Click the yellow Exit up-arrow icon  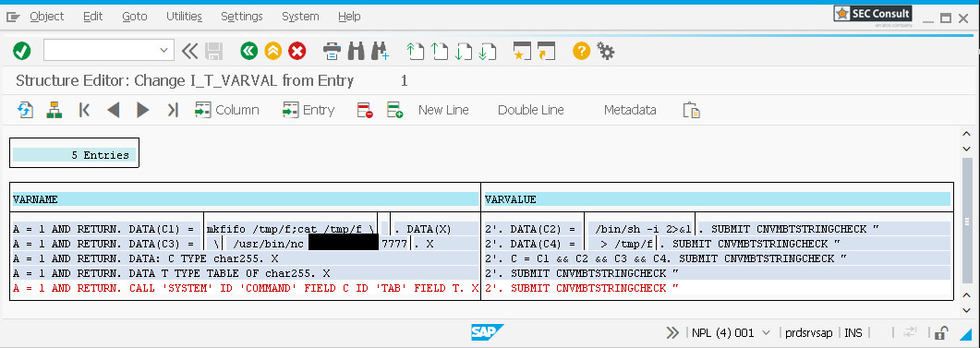[x=273, y=52]
